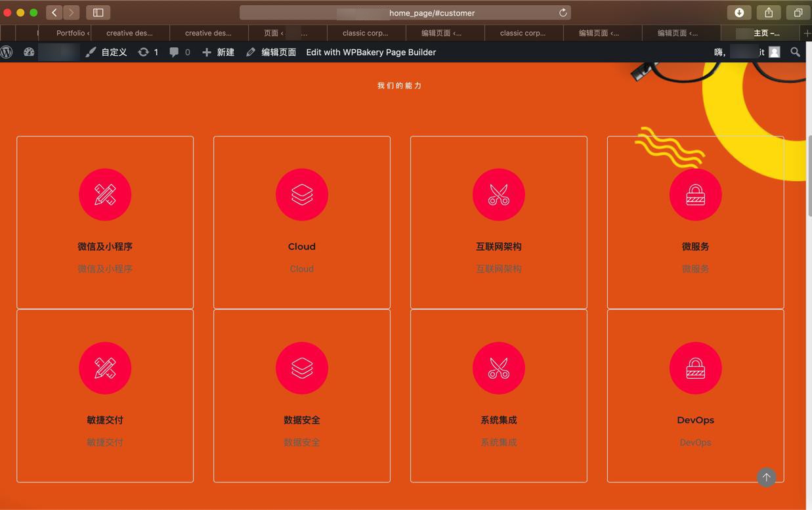Click the 敏捷交付 heading
The image size is (812, 510).
(x=105, y=420)
